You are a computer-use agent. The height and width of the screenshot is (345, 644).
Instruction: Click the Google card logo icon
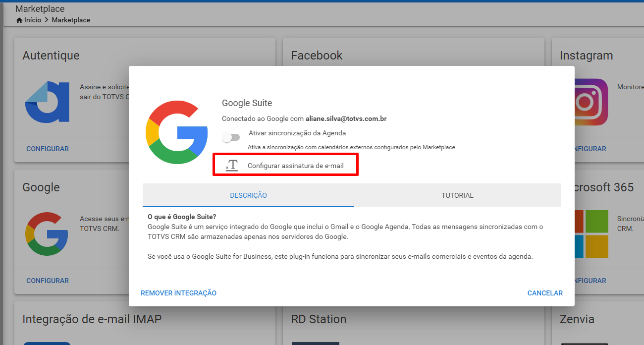[47, 234]
